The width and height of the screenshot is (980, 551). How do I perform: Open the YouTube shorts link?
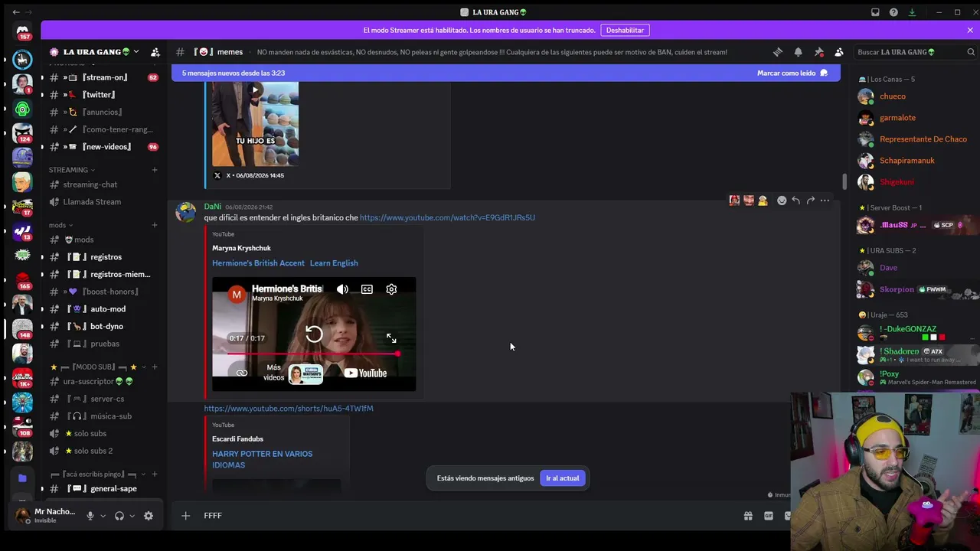(x=289, y=409)
